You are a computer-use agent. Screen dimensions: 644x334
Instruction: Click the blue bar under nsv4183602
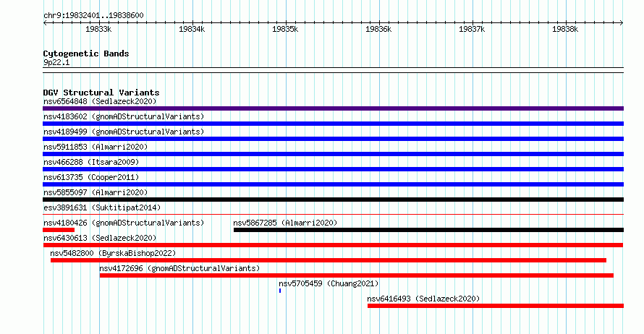[x=333, y=124]
